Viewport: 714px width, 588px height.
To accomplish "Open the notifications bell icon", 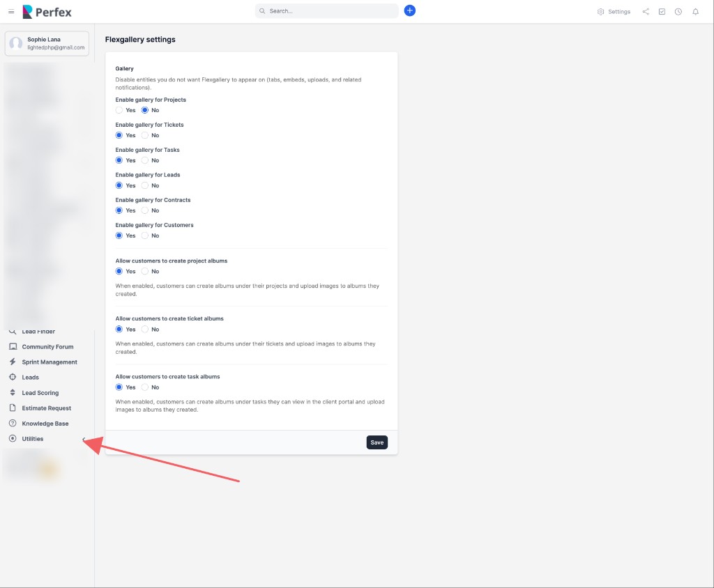I will (x=695, y=12).
